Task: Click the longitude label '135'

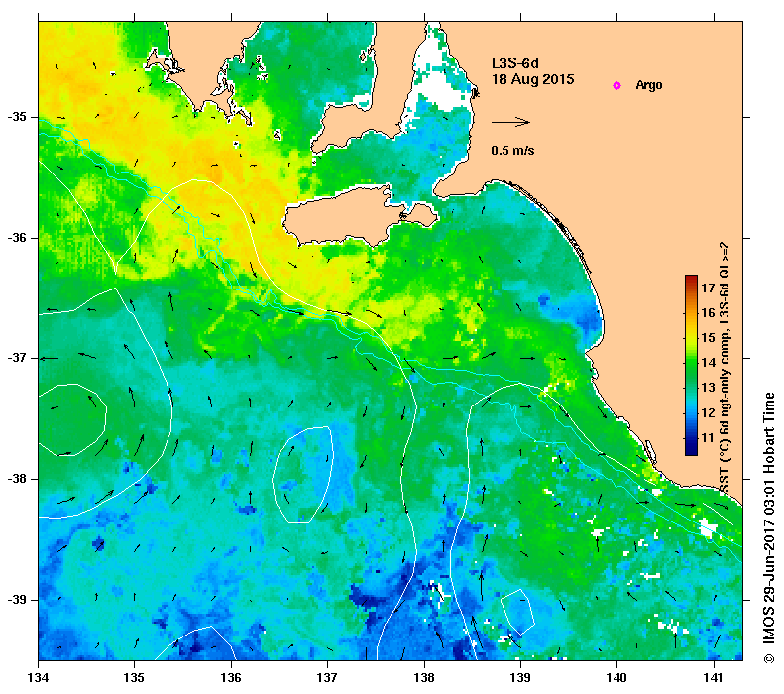Action: 135,678
